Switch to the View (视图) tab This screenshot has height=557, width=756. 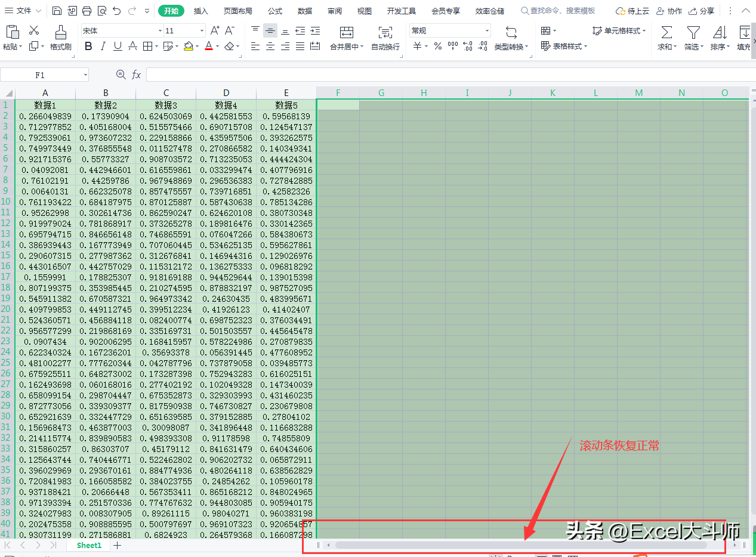point(365,11)
